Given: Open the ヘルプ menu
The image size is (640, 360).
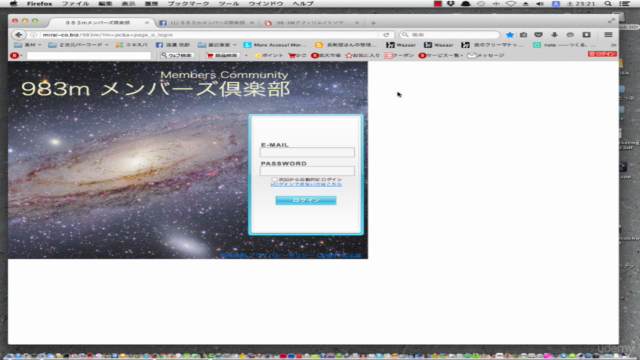Looking at the screenshot, I should click(303, 4).
